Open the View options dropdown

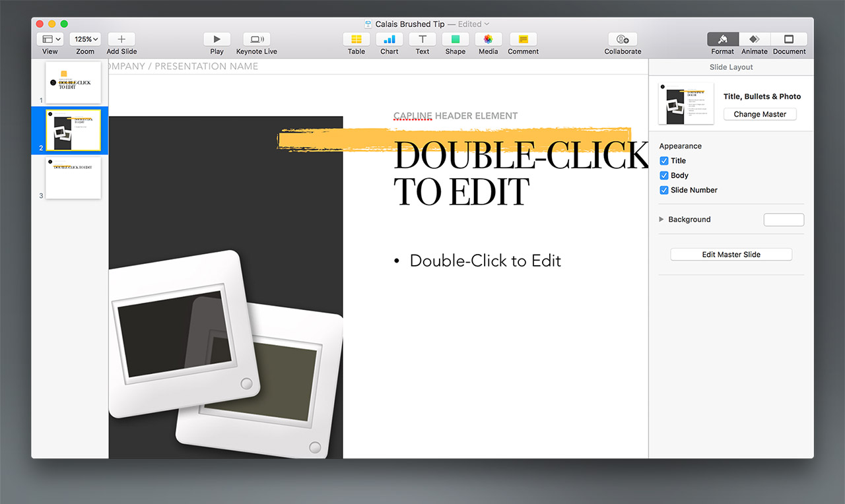tap(50, 40)
